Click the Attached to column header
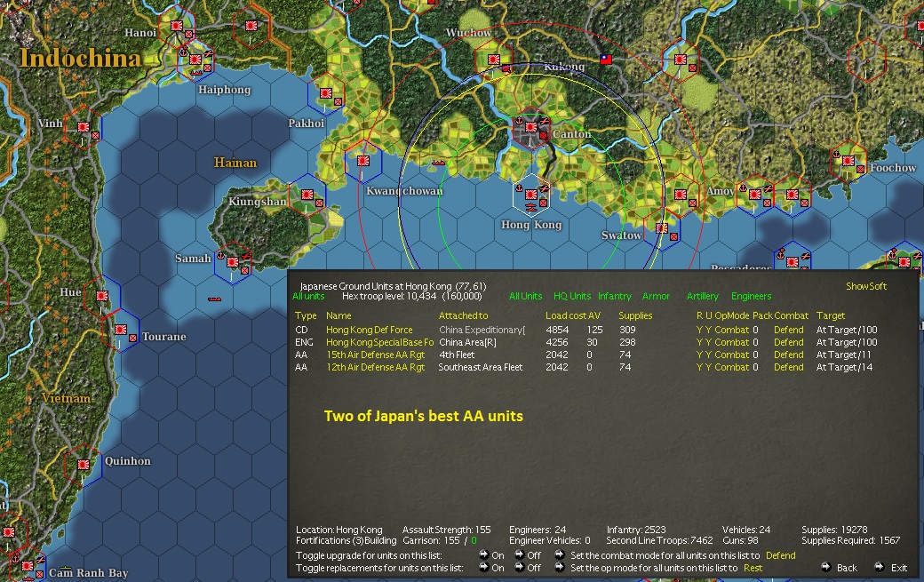Viewport: 924px width, 582px height. pos(463,315)
